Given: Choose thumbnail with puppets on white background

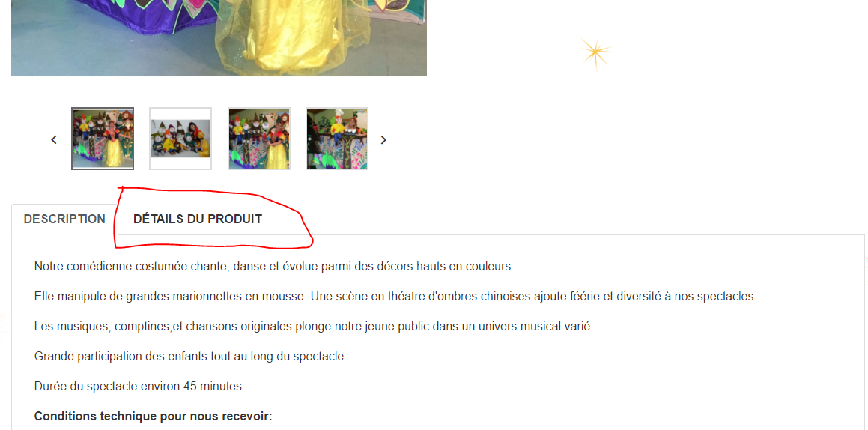Looking at the screenshot, I should [x=180, y=139].
